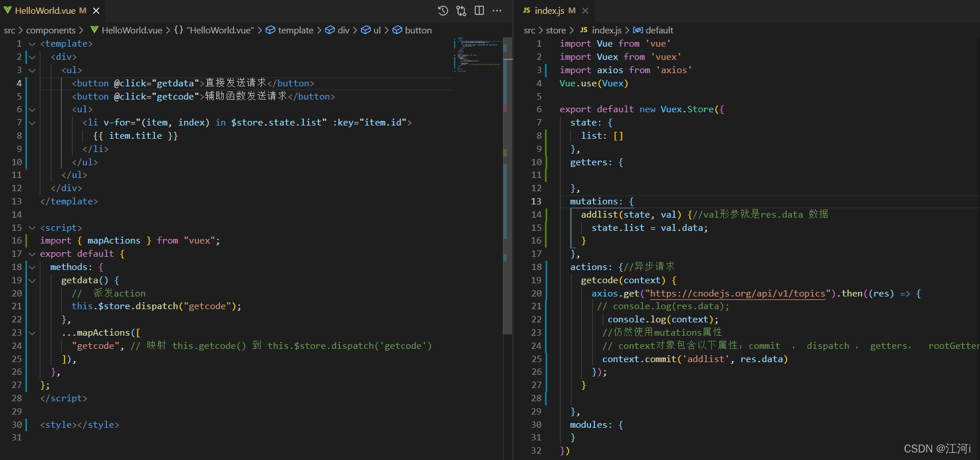Image resolution: width=980 pixels, height=460 pixels.
Task: Click the code minimap preview
Action: (x=478, y=55)
